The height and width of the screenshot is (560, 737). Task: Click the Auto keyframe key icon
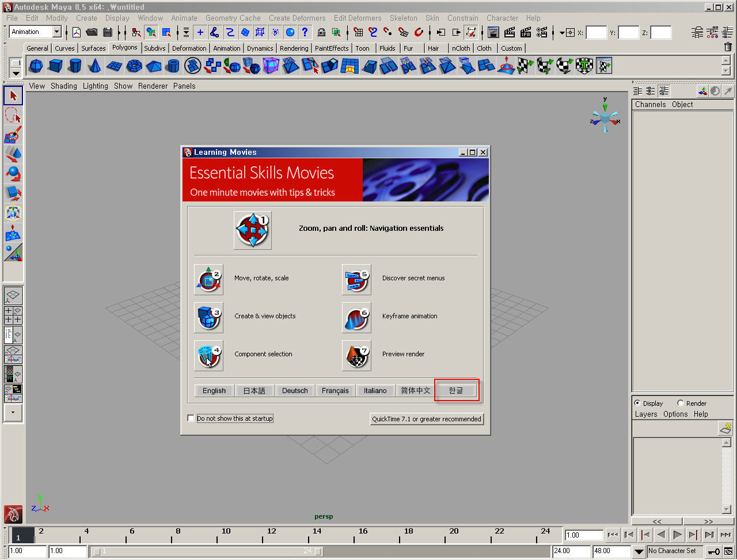click(x=714, y=551)
